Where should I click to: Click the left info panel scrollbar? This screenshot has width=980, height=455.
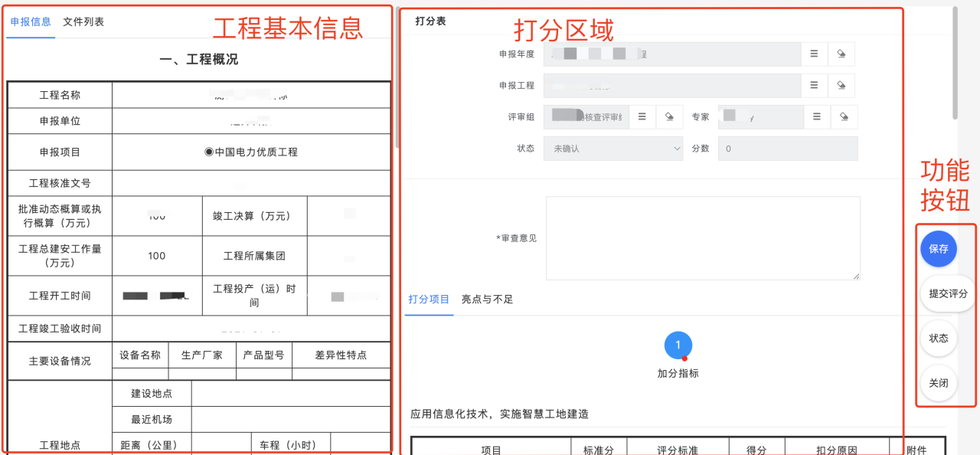(x=397, y=77)
